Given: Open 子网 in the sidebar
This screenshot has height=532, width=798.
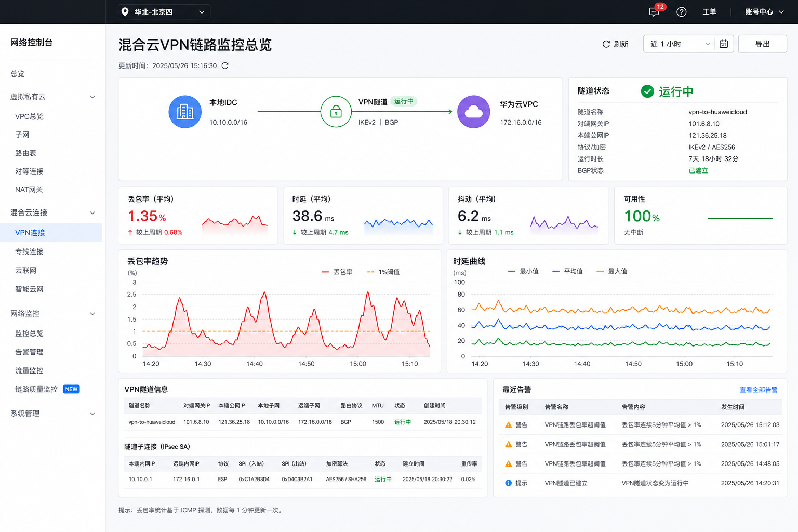Looking at the screenshot, I should point(22,135).
